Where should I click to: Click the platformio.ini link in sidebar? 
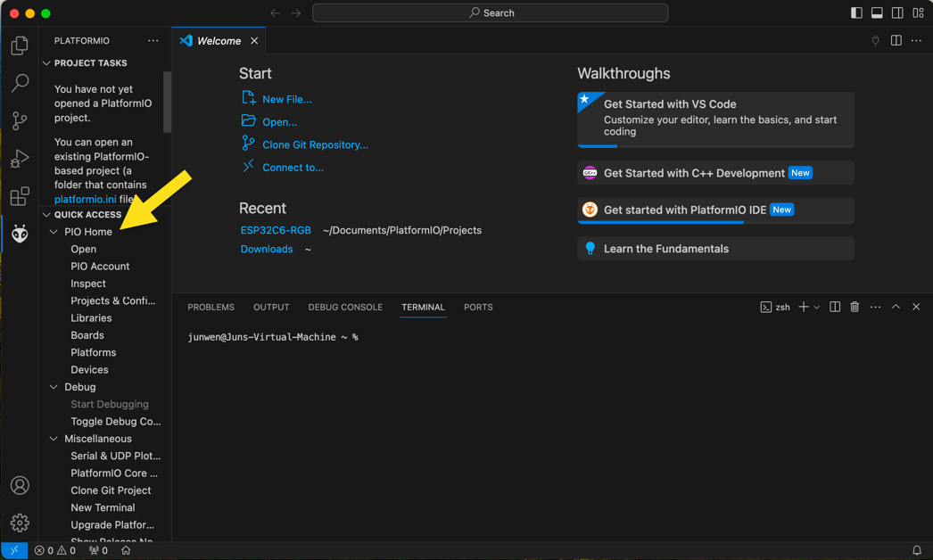(x=85, y=200)
